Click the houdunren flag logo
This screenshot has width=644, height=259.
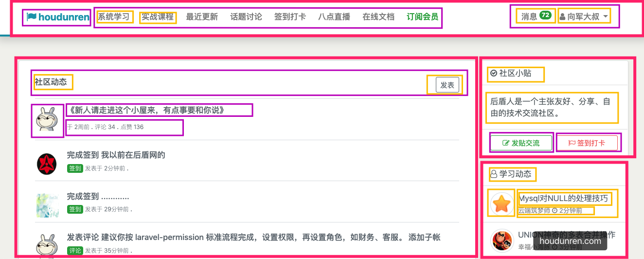pyautogui.click(x=57, y=18)
